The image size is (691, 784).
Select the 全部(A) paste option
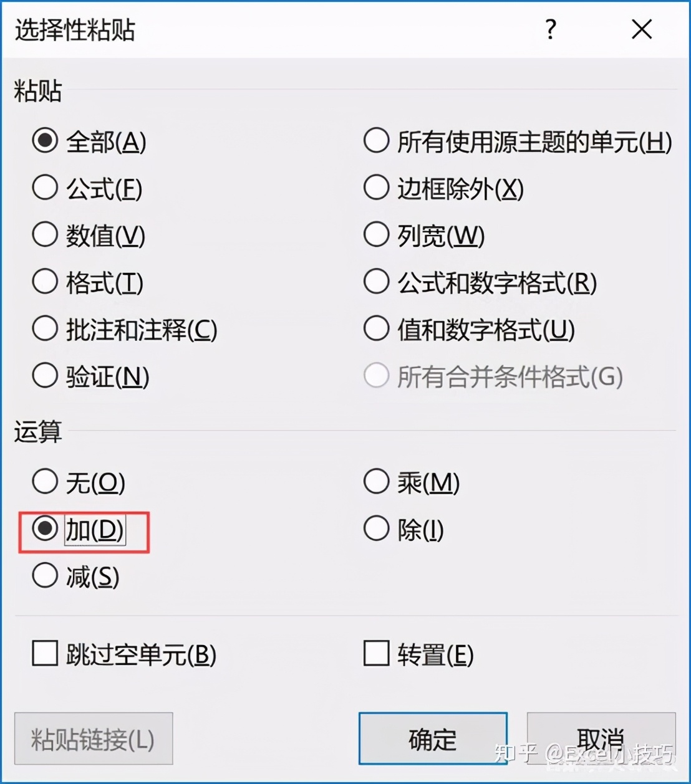tap(45, 140)
